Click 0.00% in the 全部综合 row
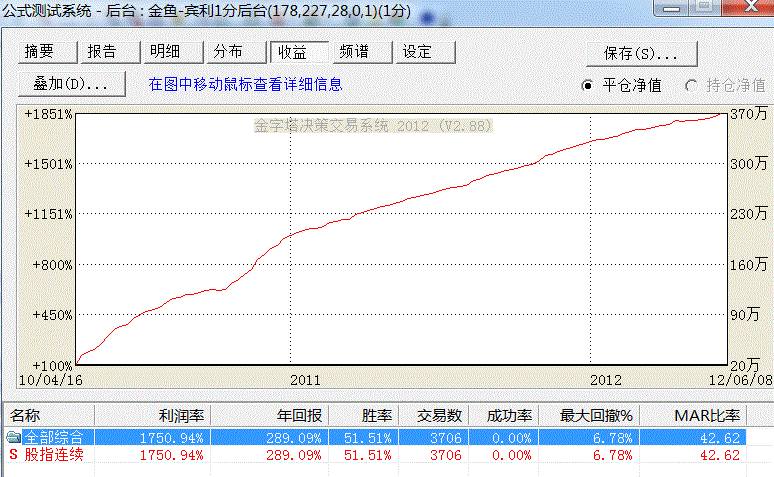Image resolution: width=774 pixels, height=477 pixels. pos(512,438)
